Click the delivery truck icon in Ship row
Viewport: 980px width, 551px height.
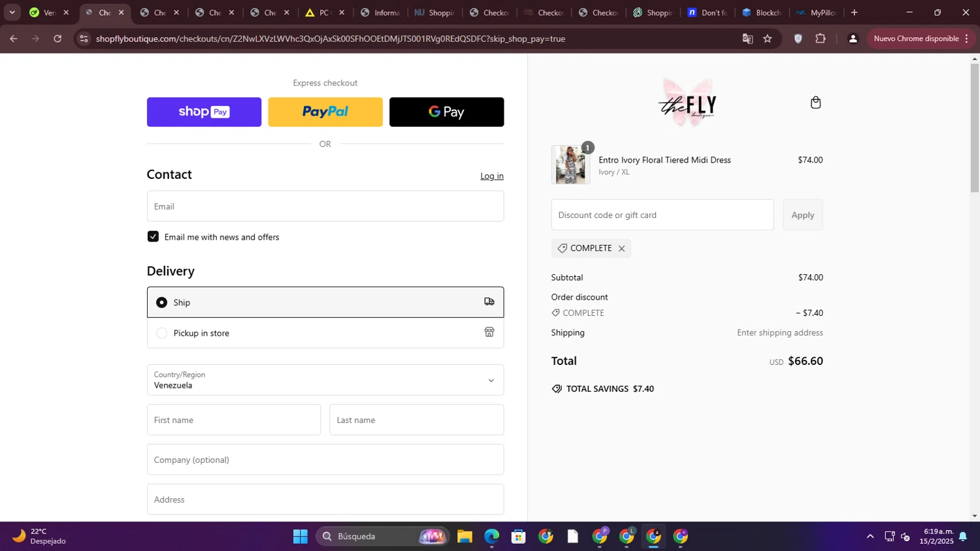coord(489,302)
